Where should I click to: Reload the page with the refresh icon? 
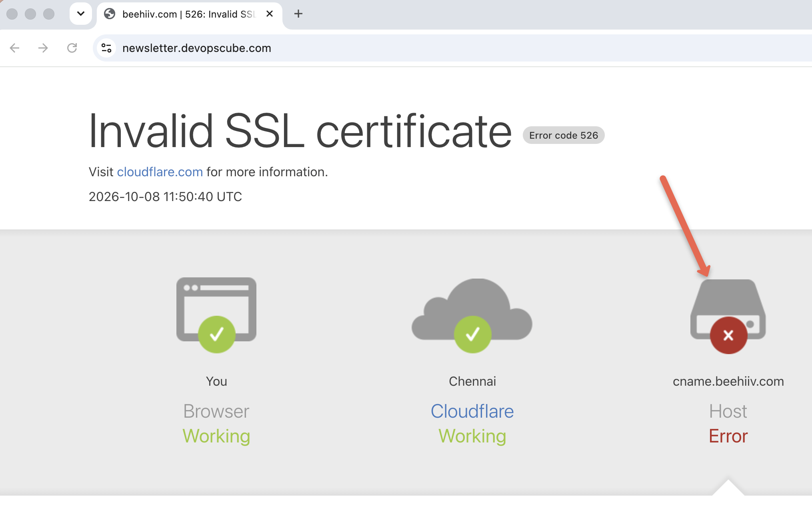pos(72,48)
